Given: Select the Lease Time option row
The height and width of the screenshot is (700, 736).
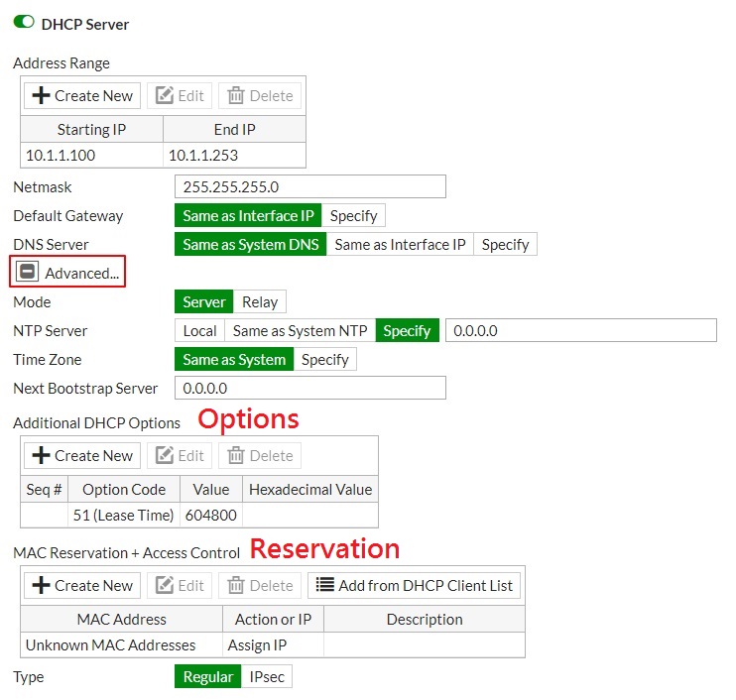Looking at the screenshot, I should tap(198, 515).
